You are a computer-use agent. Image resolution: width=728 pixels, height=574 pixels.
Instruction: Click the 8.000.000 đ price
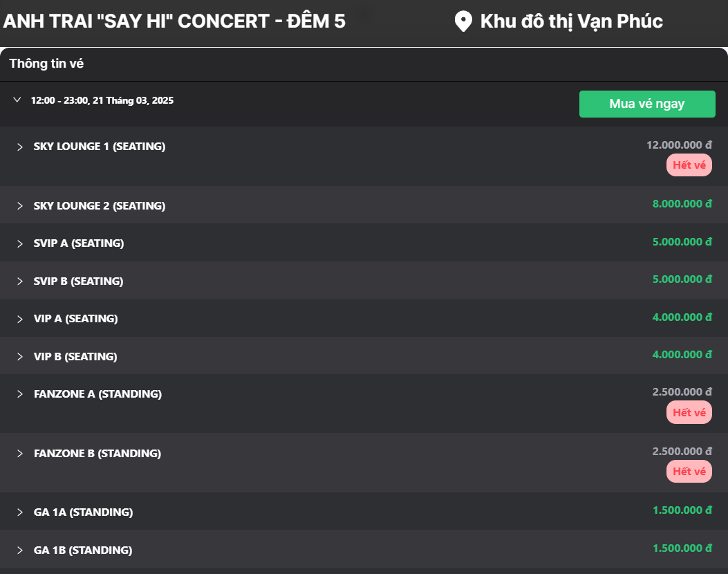tap(682, 204)
